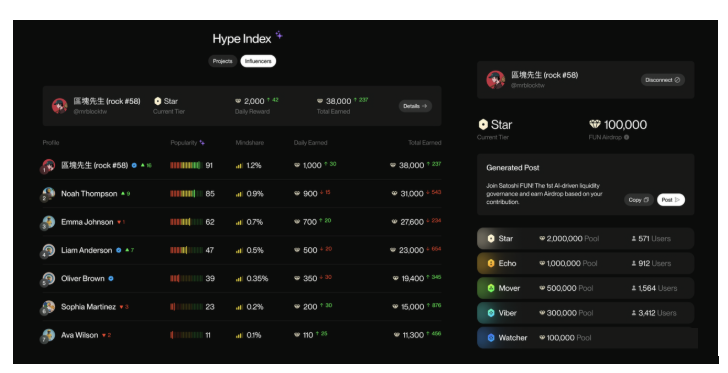Click the Generated Post text block

point(544,194)
